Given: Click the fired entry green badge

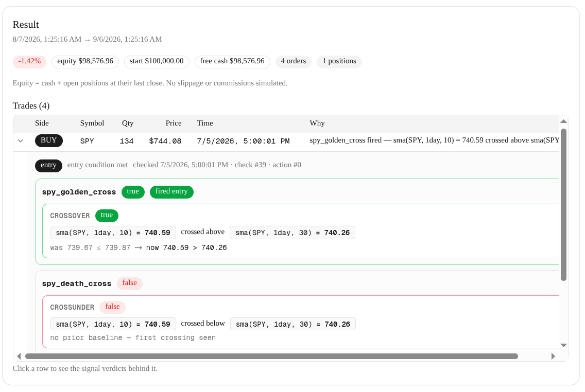Looking at the screenshot, I should click(x=171, y=192).
